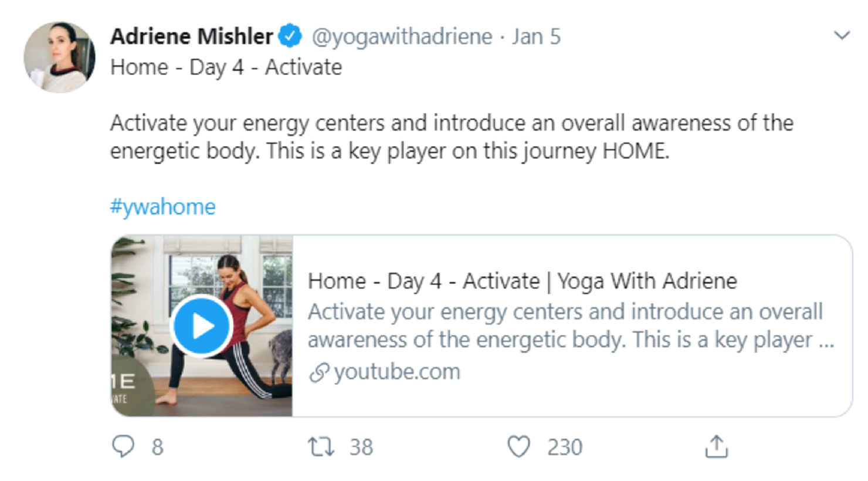Open the Jan 5 timestamp link

(x=536, y=36)
